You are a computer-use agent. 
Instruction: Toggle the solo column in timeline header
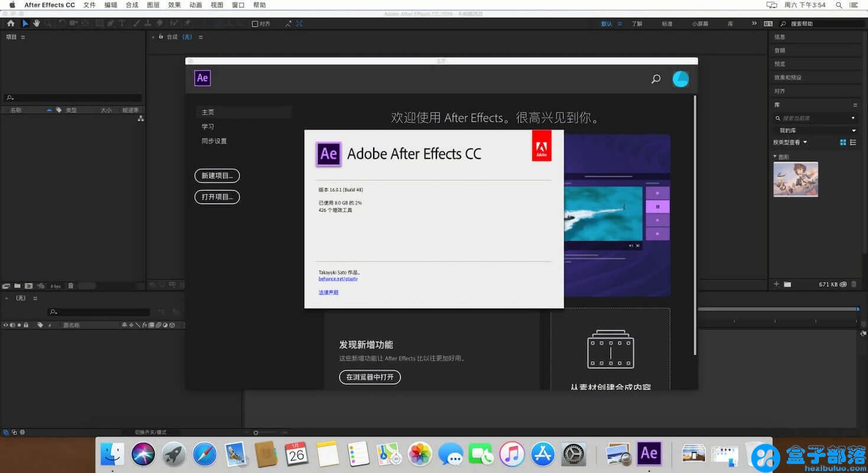19,325
